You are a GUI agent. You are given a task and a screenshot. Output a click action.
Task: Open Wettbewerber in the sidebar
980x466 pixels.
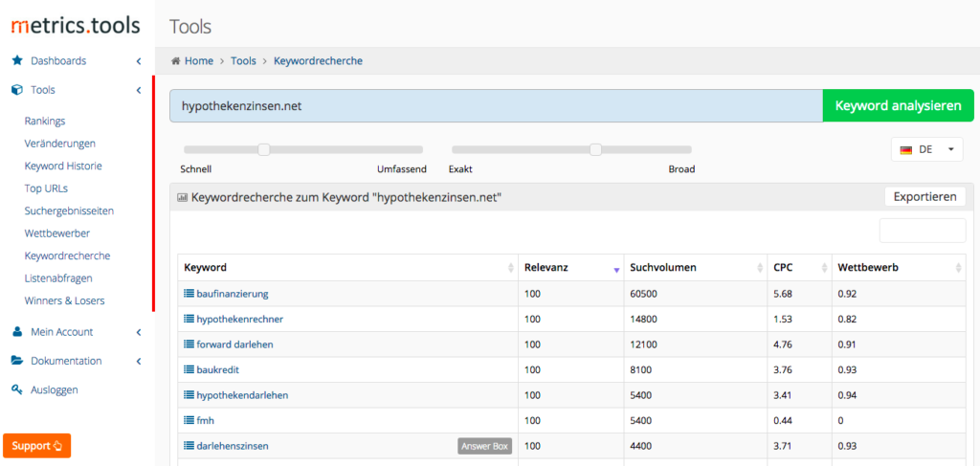[57, 233]
